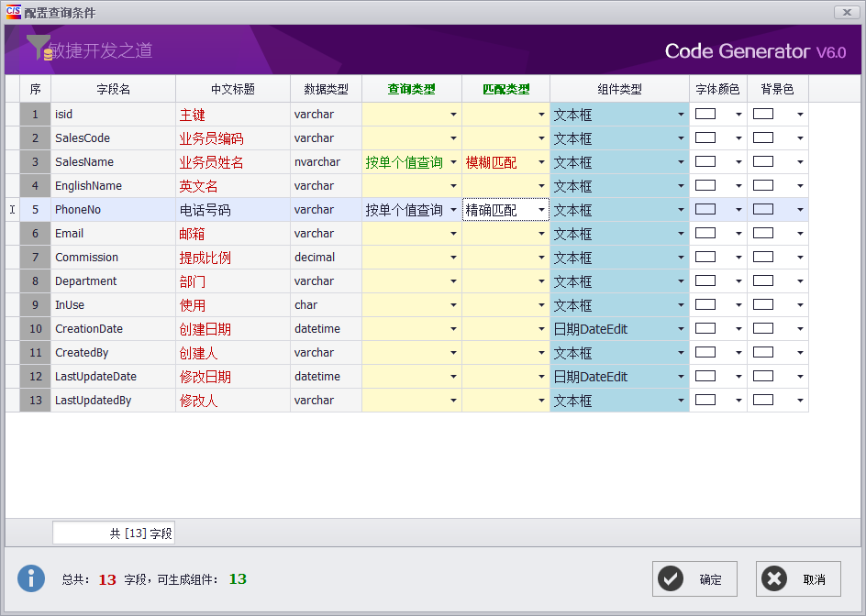Open font color swatch for the InUse row
This screenshot has width=866, height=616.
point(705,304)
